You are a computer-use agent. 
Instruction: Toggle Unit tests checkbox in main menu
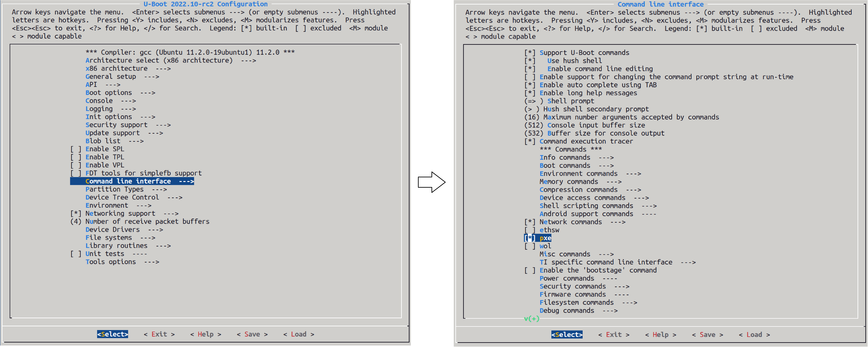click(x=76, y=254)
